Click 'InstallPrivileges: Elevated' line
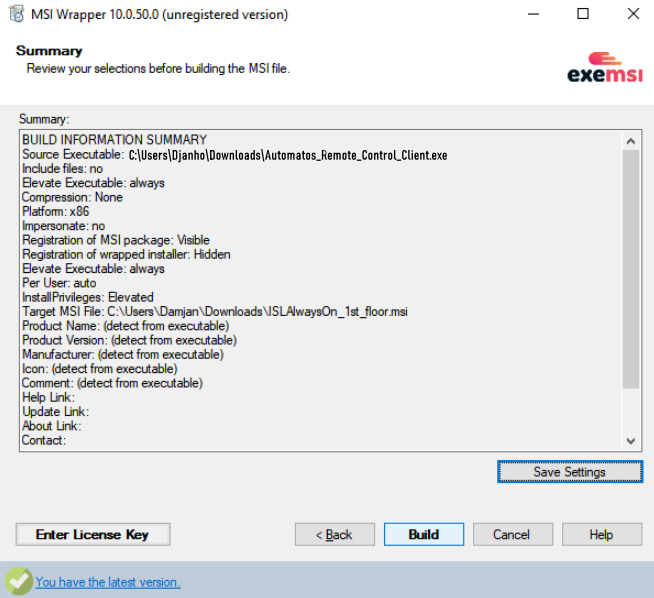The width and height of the screenshot is (654, 598). [88, 297]
